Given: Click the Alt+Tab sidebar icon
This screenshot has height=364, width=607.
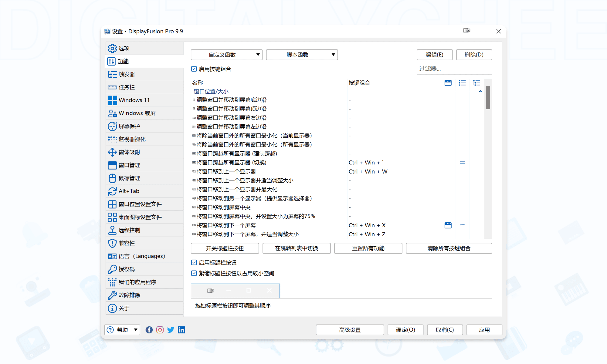Looking at the screenshot, I should click(x=112, y=191).
